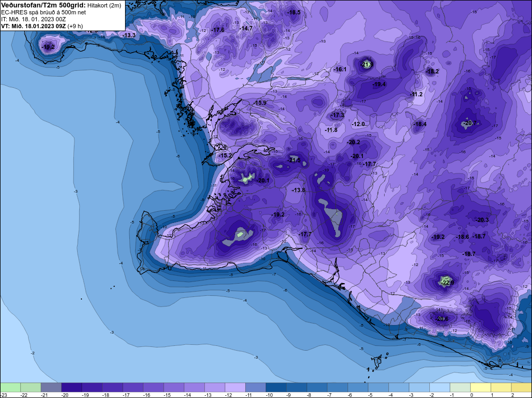Select the 'Hitakort (2m)' header text
Viewport: 532px width, 398px height.
click(x=104, y=5)
